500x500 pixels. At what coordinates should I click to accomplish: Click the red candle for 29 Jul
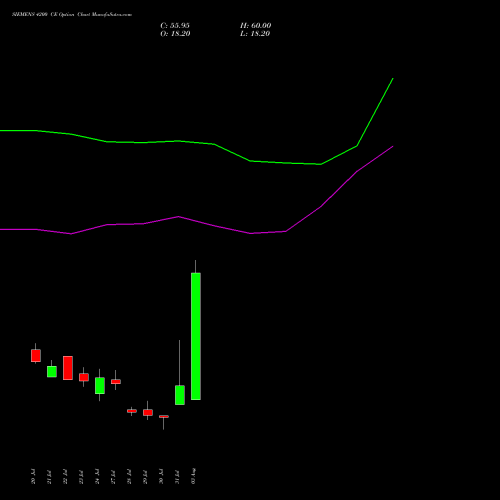click(148, 412)
